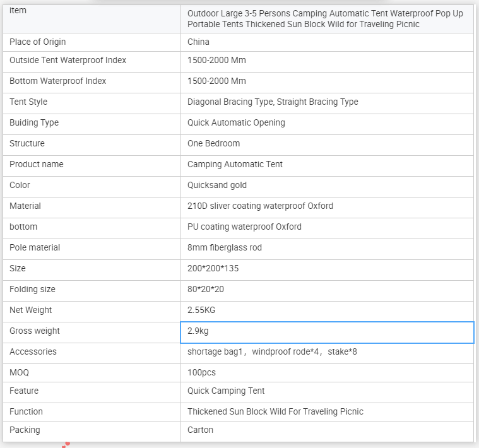
Task: Select the 'Camping Automatic Tent' product name cell
Action: [x=235, y=165]
